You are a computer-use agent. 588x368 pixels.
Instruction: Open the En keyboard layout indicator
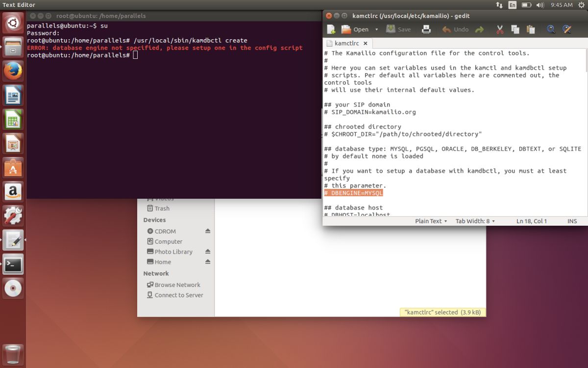click(x=513, y=5)
